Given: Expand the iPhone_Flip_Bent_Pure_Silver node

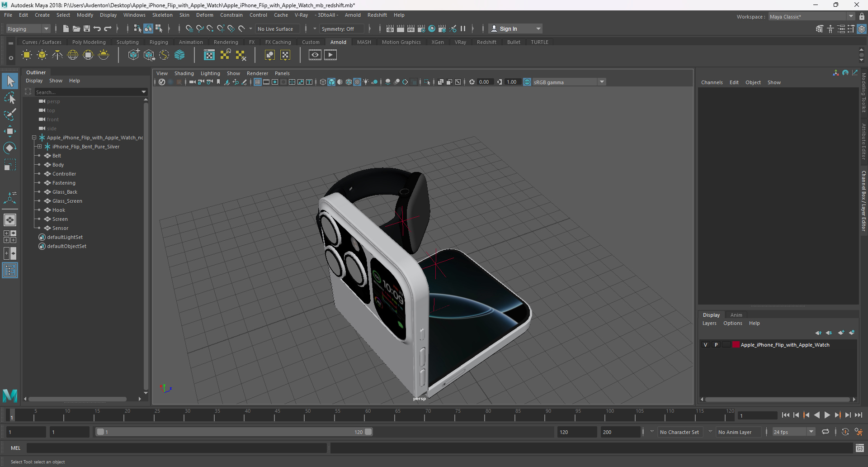Looking at the screenshot, I should pos(39,147).
